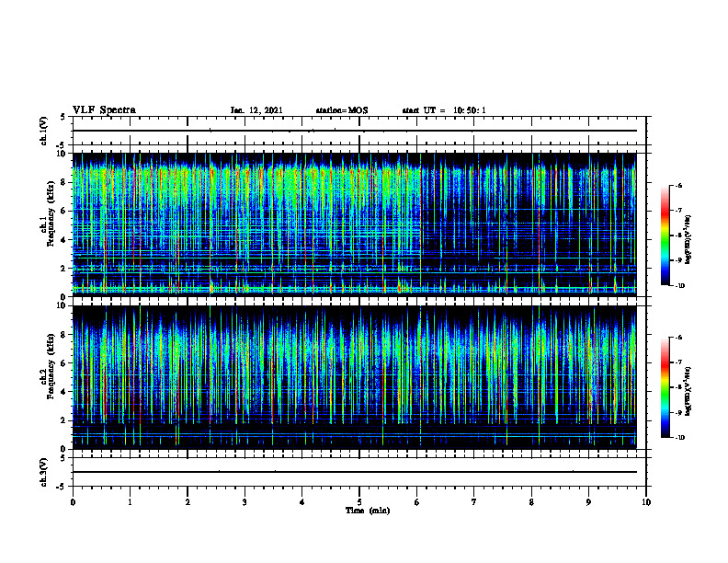The width and height of the screenshot is (728, 563).
Task: Click the "VLF Spectra" title text
Action: click(104, 110)
